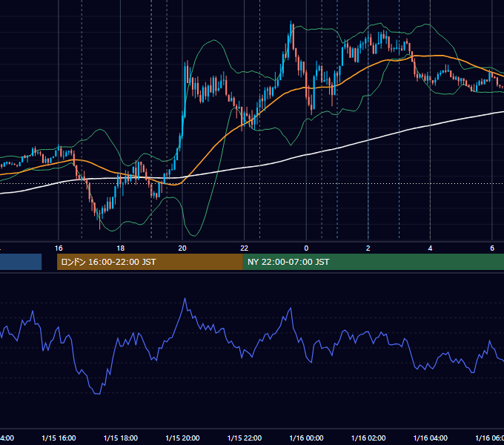Click the 4 hour label on price chart axis
The image size is (504, 445).
coord(430,248)
